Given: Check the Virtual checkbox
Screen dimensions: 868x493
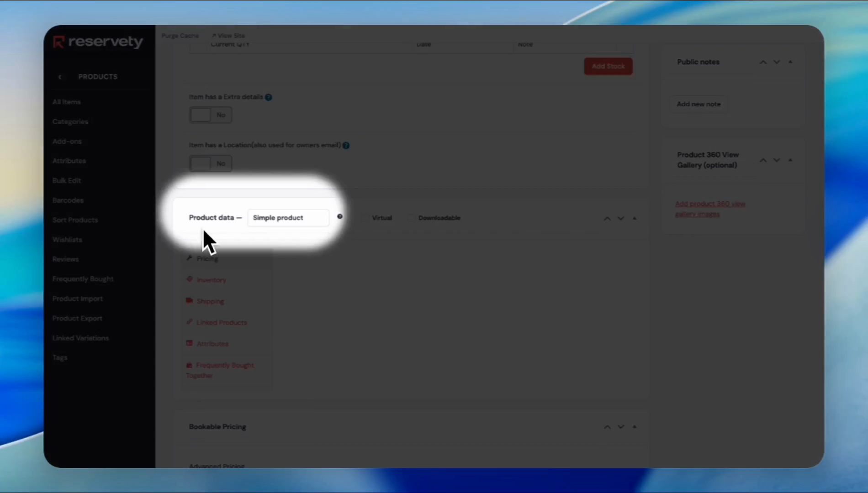Looking at the screenshot, I should (365, 218).
